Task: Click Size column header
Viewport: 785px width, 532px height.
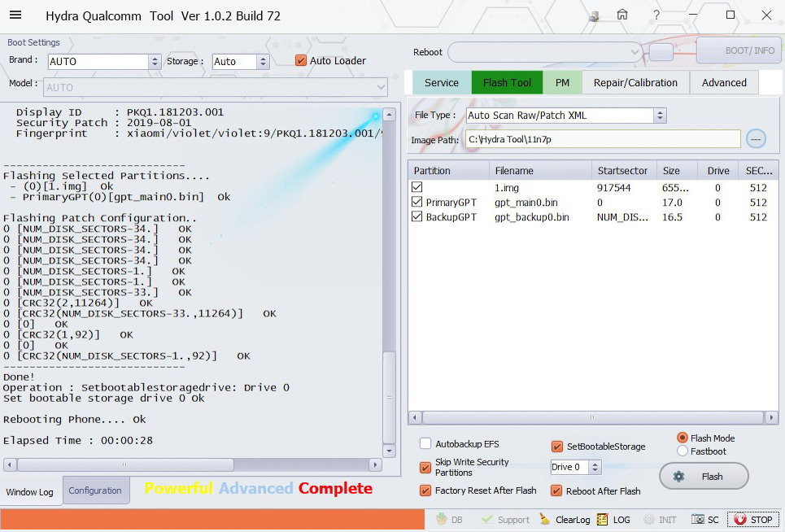Action: [x=677, y=171]
